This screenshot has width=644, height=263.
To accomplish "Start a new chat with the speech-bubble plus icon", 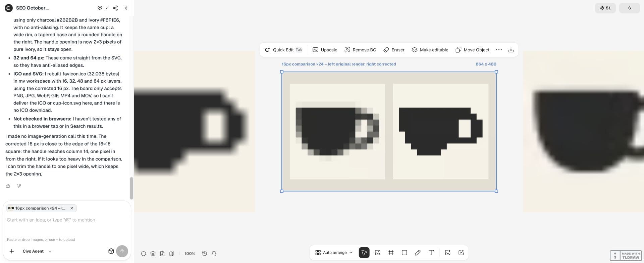I will pos(100,8).
